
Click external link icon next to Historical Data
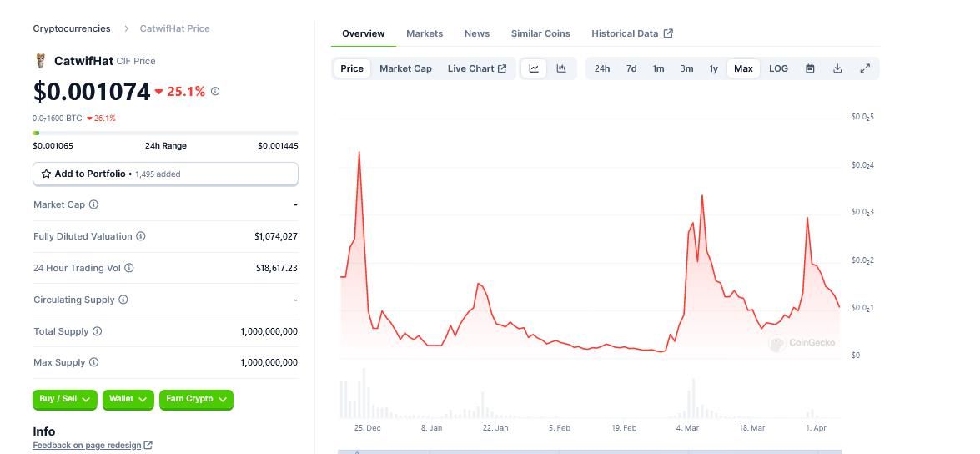[x=668, y=33]
